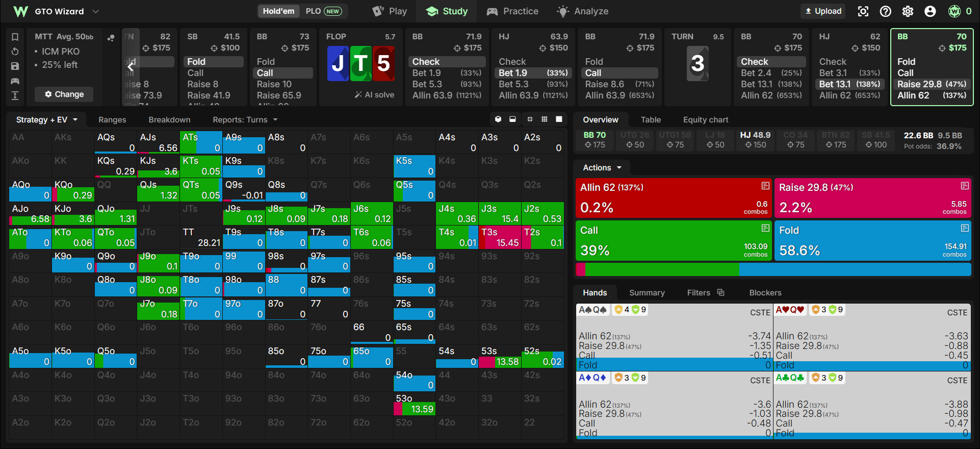The image size is (980, 449).
Task: Click the expand-height arrows sidebar icon
Action: (15, 95)
